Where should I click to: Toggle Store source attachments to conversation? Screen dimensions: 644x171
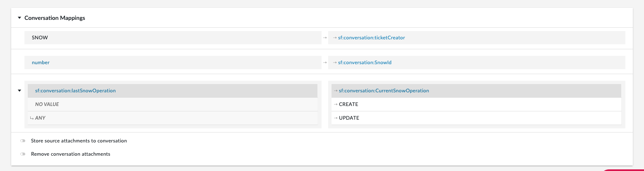tap(23, 141)
